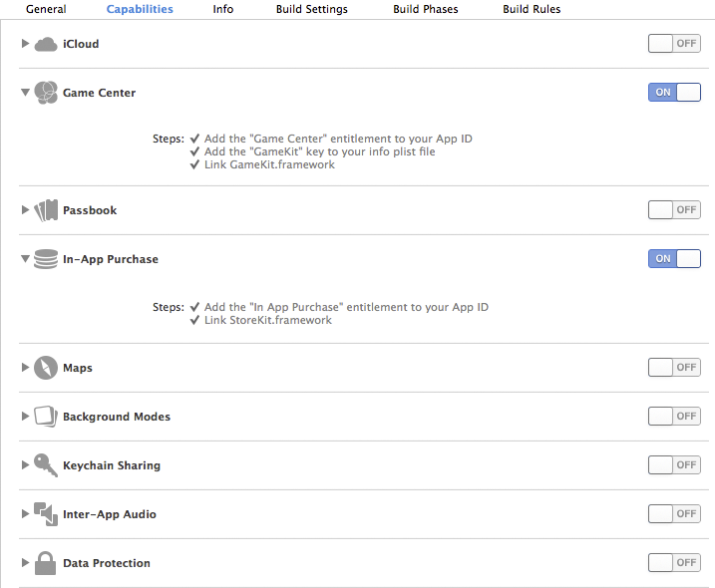Switch on Background Modes
This screenshot has height=588, width=715.
(x=674, y=416)
